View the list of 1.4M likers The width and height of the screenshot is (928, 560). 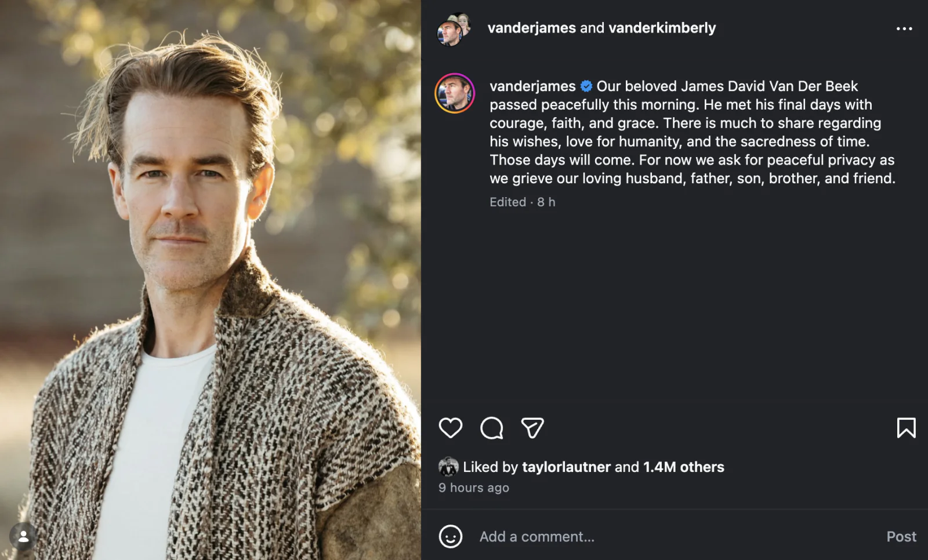[x=683, y=467]
